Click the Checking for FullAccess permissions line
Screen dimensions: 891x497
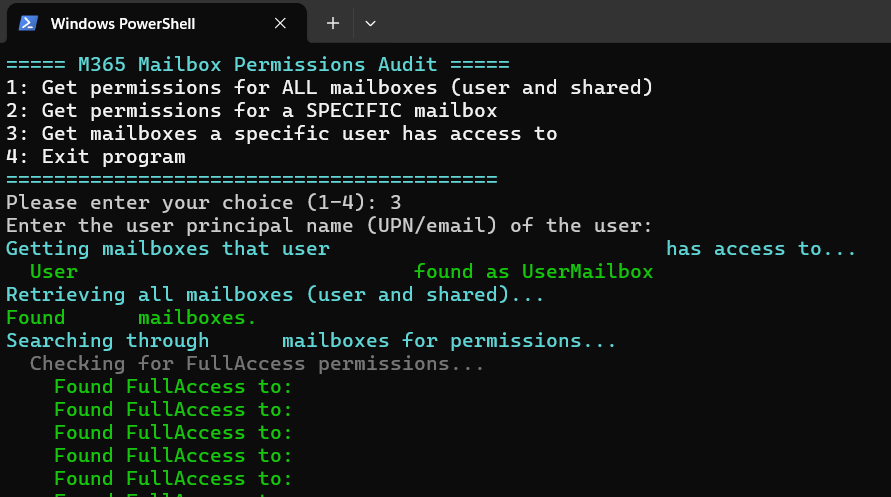257,364
